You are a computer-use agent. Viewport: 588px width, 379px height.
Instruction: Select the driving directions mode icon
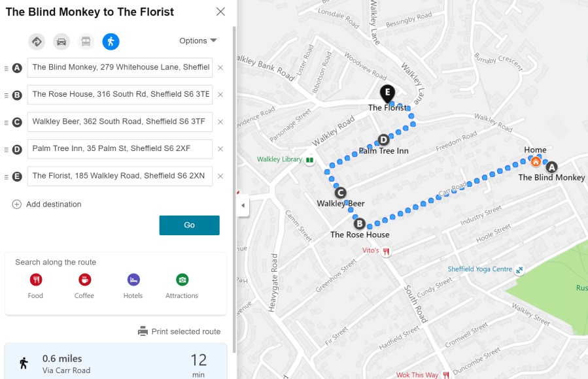pos(61,41)
